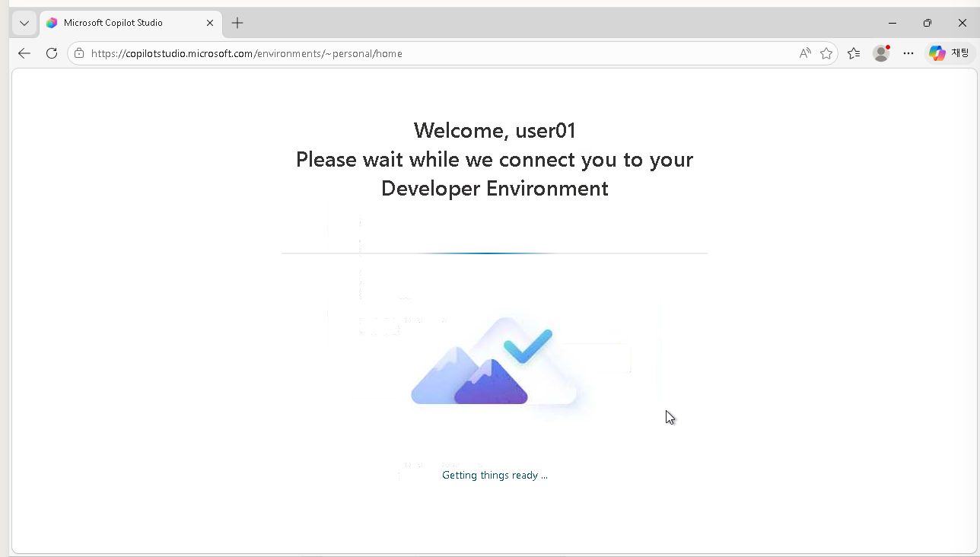
Task: Open the Copilot 채팅 sidebar button
Action: coord(949,53)
